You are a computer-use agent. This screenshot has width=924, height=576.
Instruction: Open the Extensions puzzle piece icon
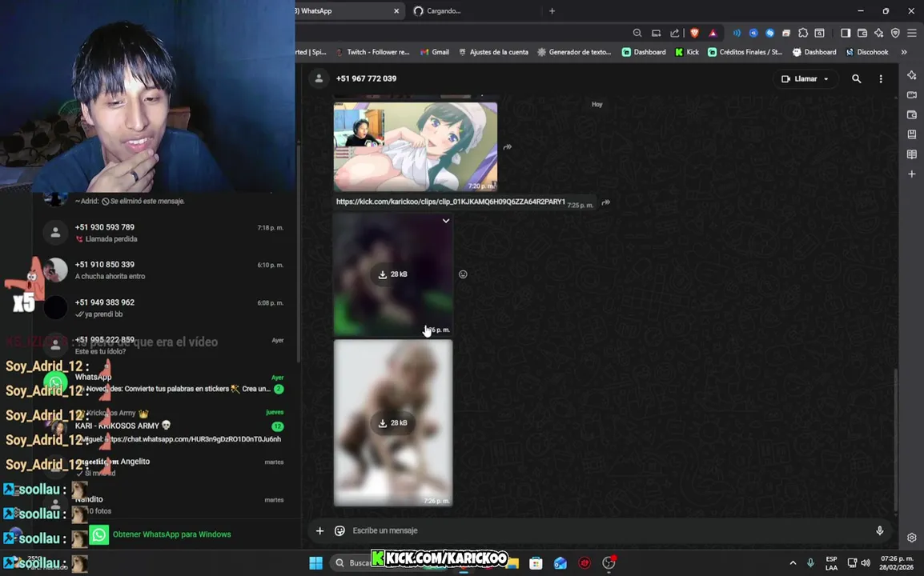[802, 33]
